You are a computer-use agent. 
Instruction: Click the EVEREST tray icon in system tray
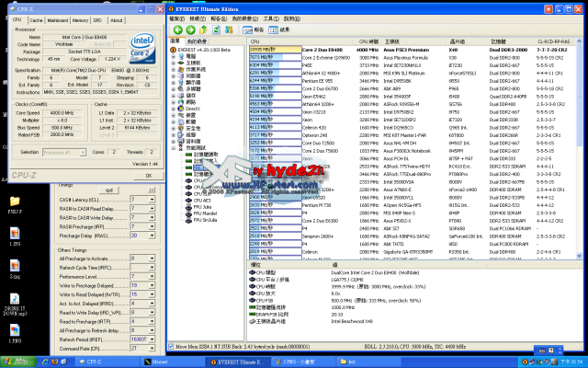(x=525, y=362)
